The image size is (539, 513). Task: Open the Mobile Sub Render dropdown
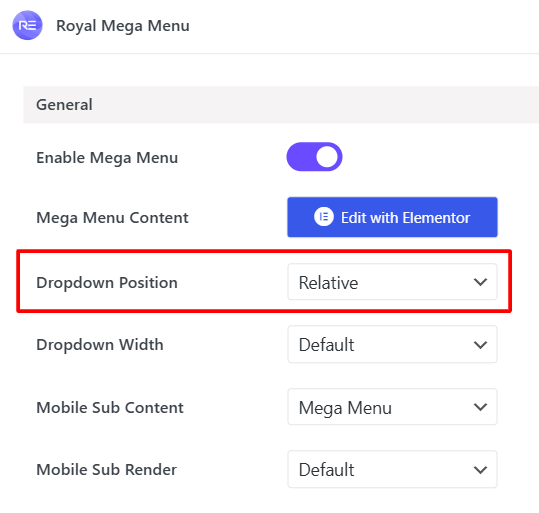tap(392, 469)
